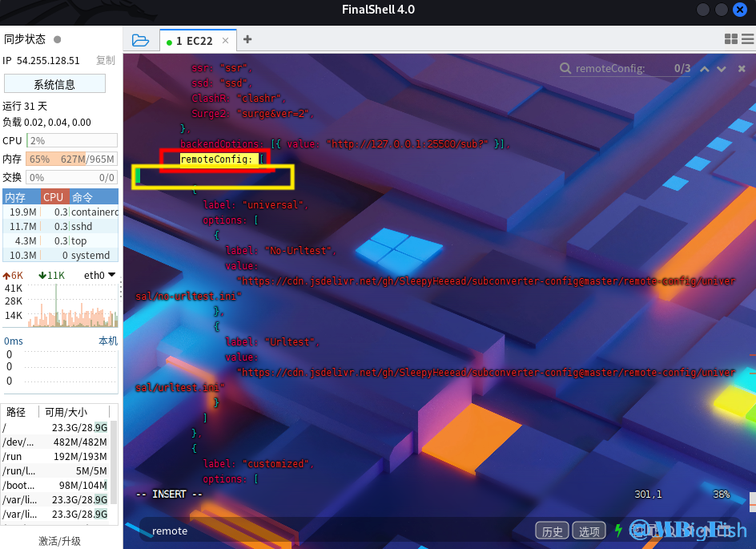Image resolution: width=756 pixels, height=549 pixels.
Task: Open command 历史 history button
Action: [553, 531]
